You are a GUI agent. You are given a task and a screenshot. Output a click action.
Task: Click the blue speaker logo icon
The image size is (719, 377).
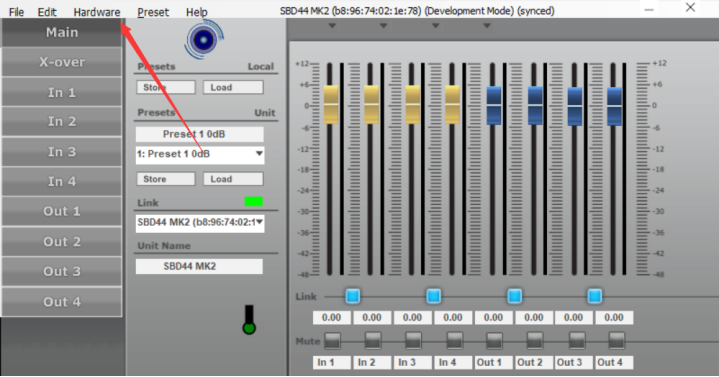coord(204,39)
